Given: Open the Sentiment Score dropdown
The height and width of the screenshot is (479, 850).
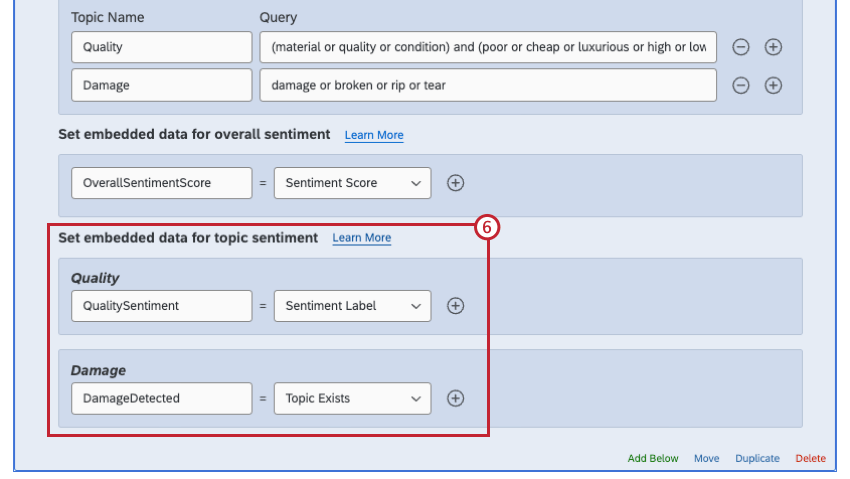Looking at the screenshot, I should click(x=352, y=183).
